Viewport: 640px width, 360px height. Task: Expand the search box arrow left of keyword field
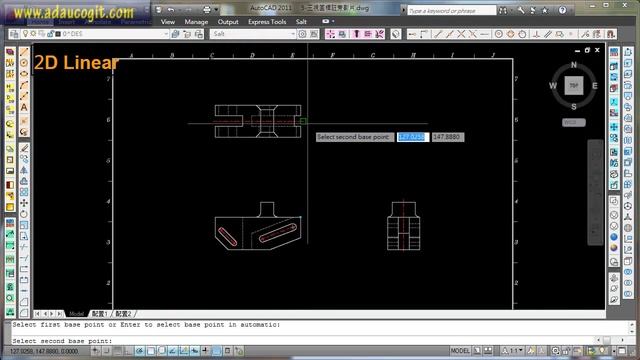click(x=403, y=10)
